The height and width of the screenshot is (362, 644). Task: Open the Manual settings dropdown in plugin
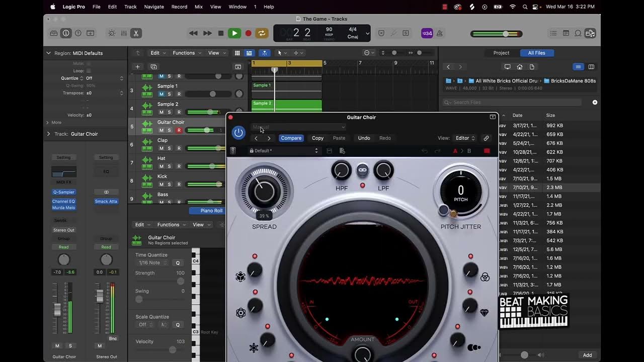coord(298,127)
